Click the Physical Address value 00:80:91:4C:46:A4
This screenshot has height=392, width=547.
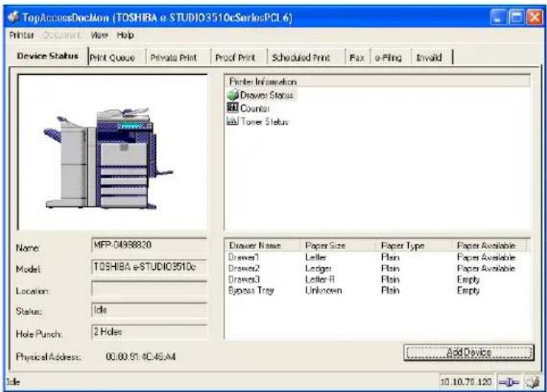click(x=140, y=357)
